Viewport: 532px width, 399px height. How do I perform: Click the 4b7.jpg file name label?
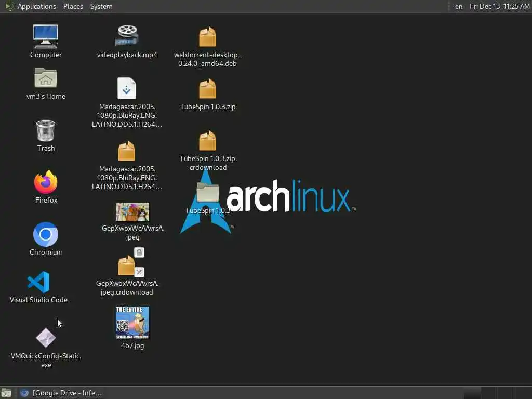point(132,345)
